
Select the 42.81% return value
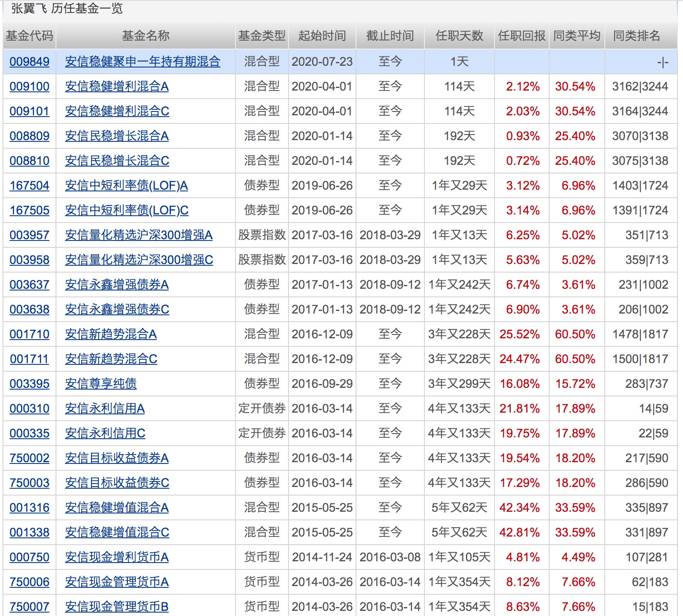point(520,532)
